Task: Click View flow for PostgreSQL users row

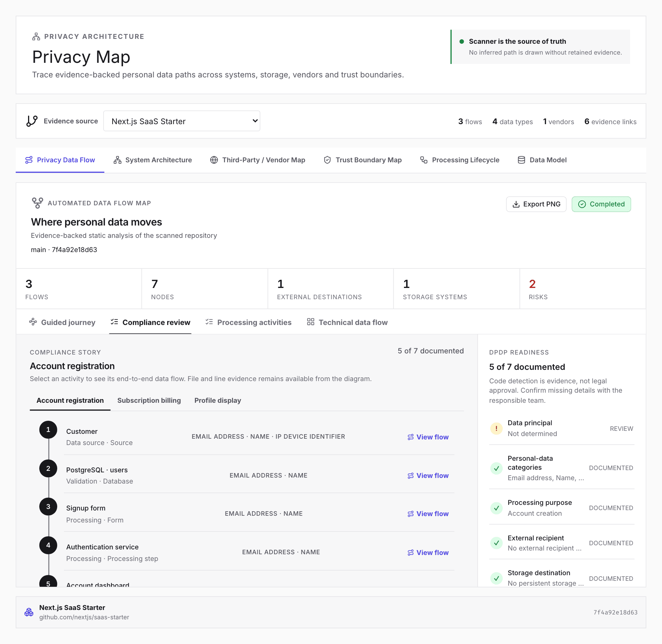Action: click(x=428, y=476)
